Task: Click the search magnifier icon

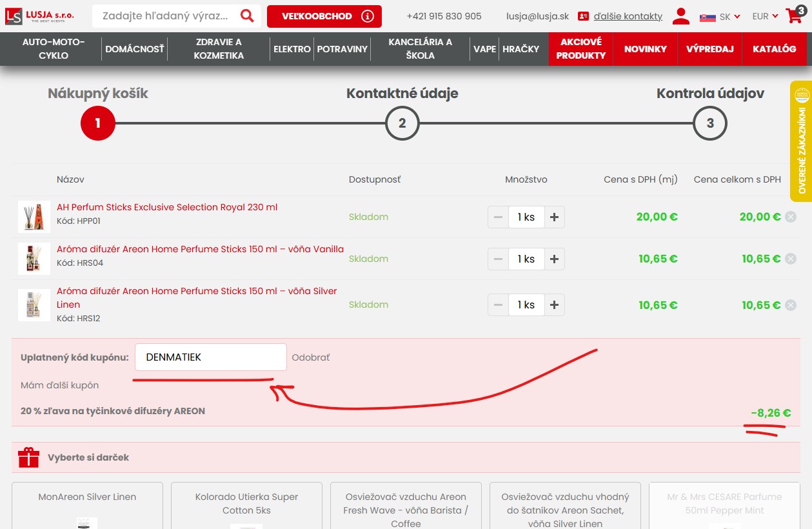Action: point(247,16)
